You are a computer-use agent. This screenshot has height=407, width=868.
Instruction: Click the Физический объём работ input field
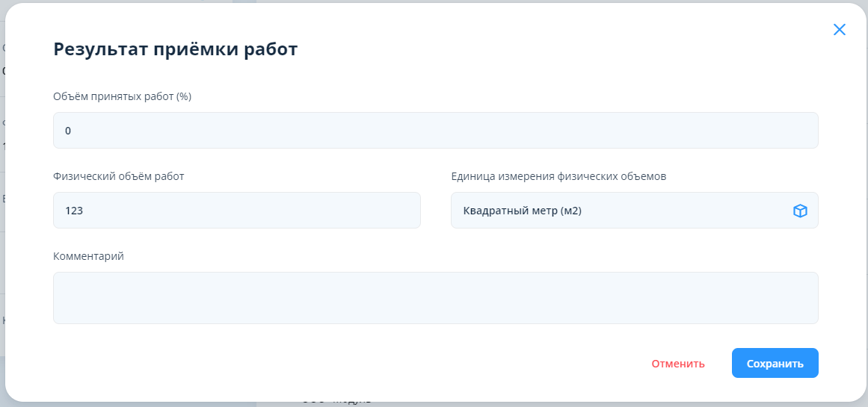[x=236, y=211]
